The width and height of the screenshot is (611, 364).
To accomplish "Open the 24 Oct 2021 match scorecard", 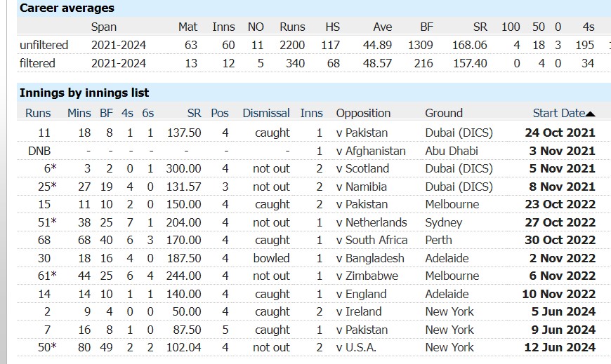I will point(560,133).
